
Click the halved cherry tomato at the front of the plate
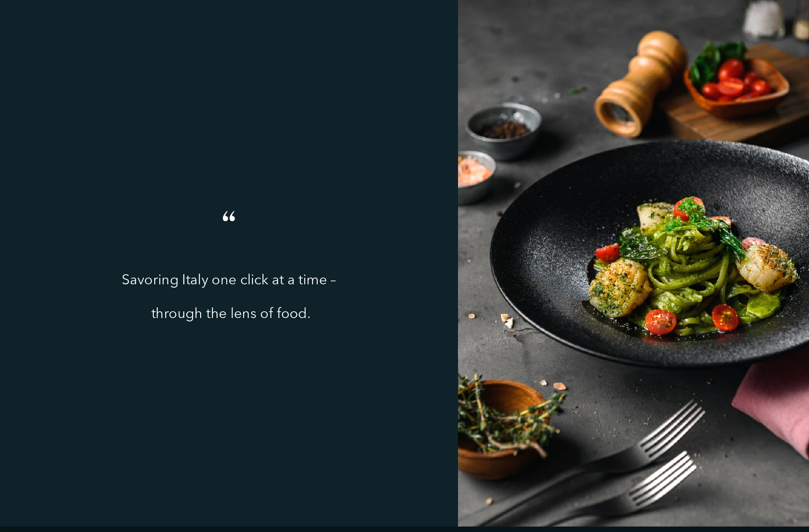click(x=661, y=322)
